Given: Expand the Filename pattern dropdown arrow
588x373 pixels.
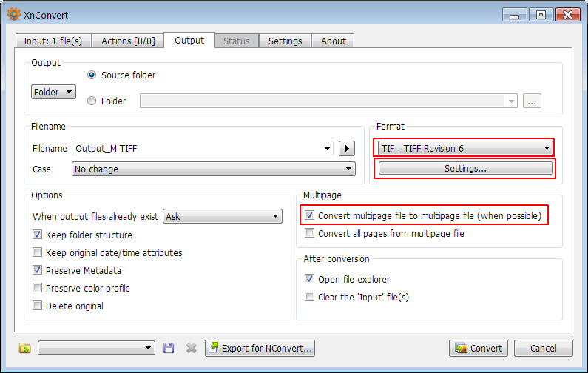Looking at the screenshot, I should point(327,149).
